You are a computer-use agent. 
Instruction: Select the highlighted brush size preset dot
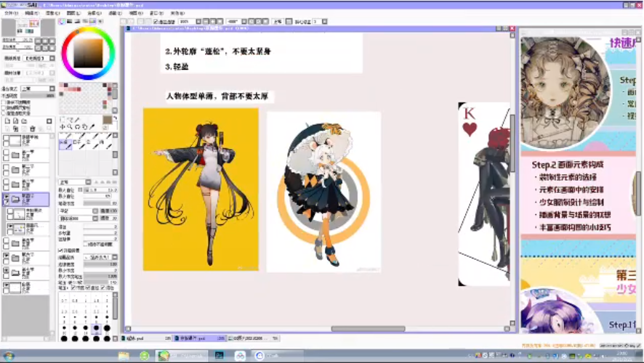click(x=96, y=327)
